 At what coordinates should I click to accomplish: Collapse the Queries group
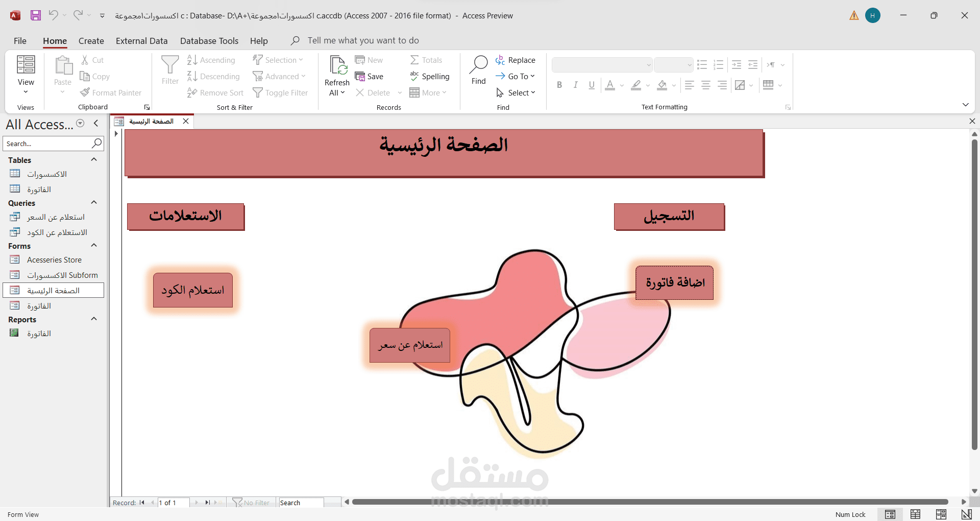coord(94,203)
